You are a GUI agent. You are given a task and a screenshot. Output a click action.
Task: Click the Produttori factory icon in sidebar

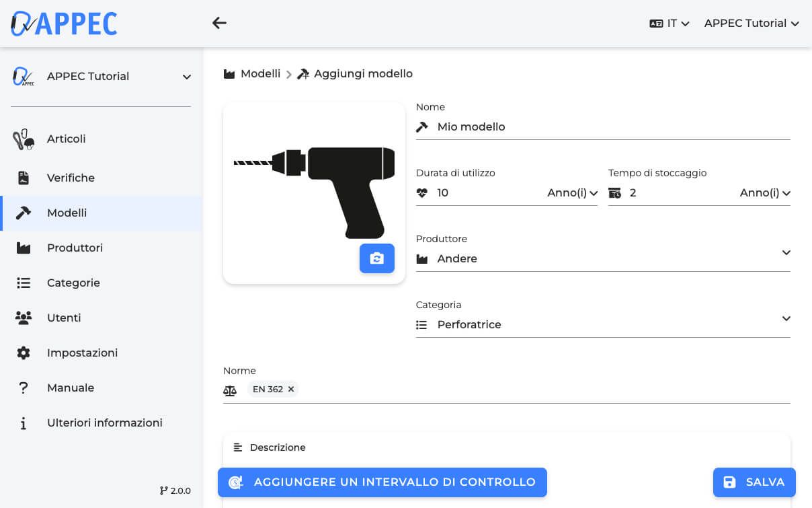click(24, 248)
